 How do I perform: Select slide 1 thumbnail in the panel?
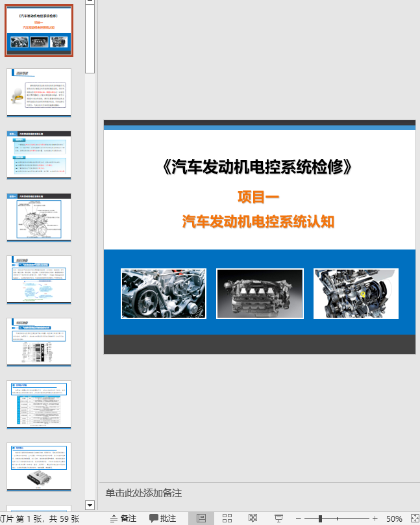click(x=39, y=31)
